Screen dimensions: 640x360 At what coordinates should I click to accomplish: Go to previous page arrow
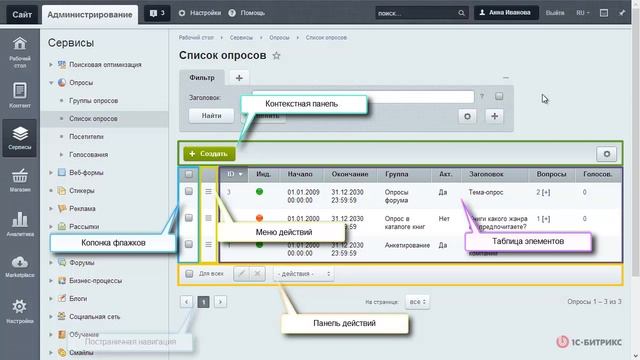tap(187, 302)
